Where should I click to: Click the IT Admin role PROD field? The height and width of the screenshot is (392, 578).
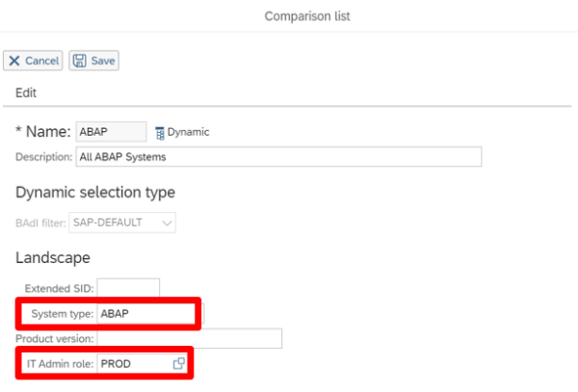(133, 363)
